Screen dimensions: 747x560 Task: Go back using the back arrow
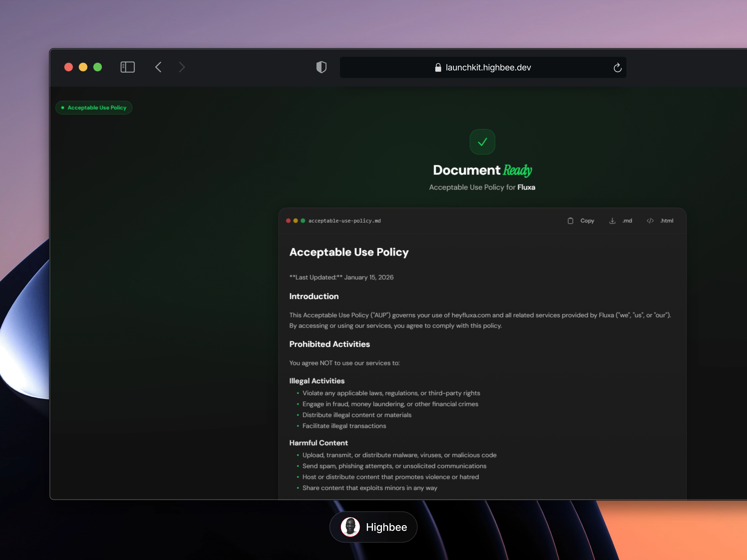158,67
